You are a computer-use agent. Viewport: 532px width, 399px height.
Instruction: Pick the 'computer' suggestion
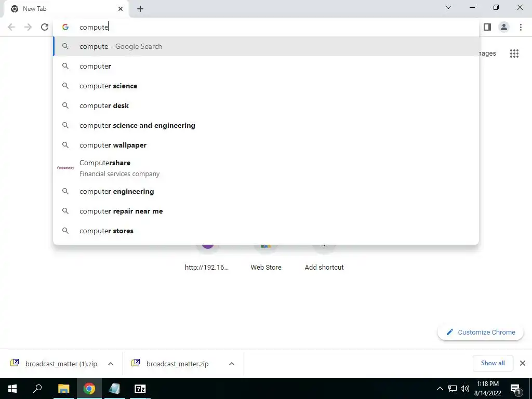267,66
